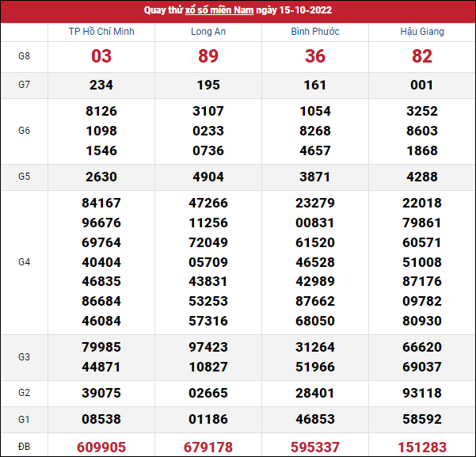Click G2 number 93118

coord(422,394)
